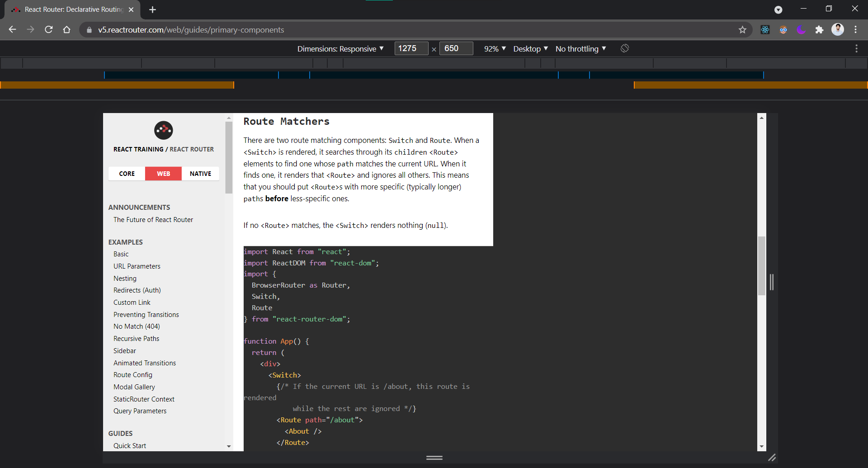Navigate back to the previous page
This screenshot has height=468, width=868.
pyautogui.click(x=12, y=29)
